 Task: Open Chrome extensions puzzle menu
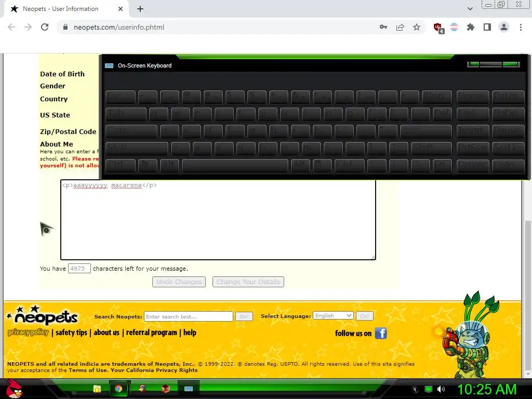[x=471, y=27]
